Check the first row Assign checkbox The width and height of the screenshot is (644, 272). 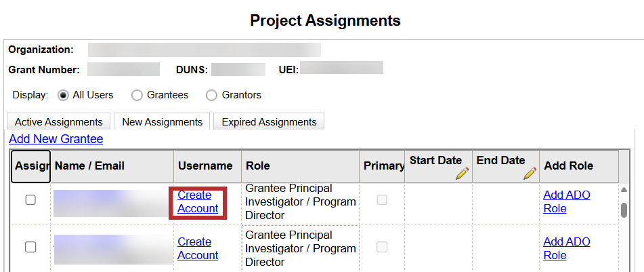coord(30,200)
